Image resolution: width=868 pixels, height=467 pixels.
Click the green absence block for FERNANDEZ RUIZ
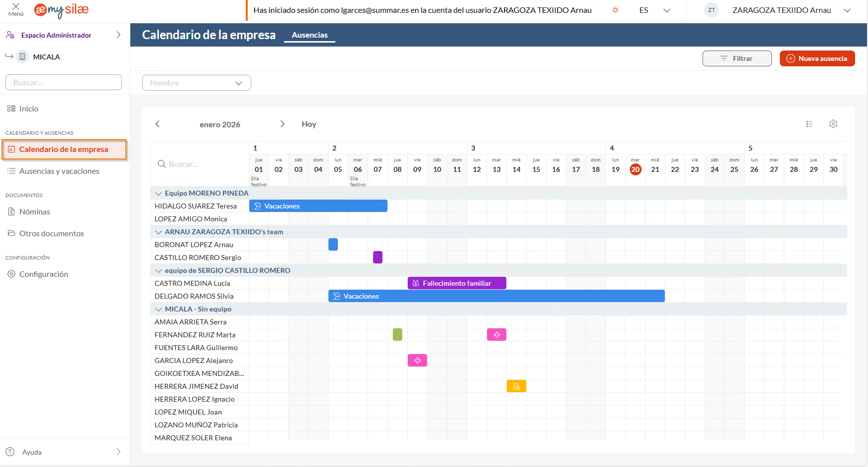coord(397,335)
